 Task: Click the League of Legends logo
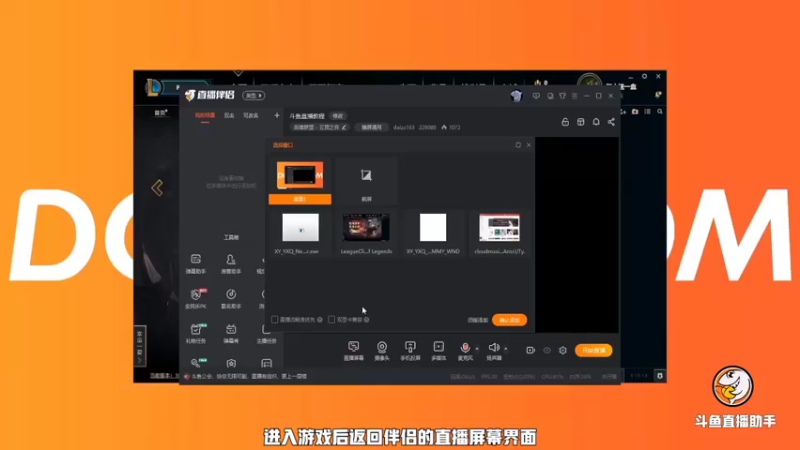[x=153, y=88]
